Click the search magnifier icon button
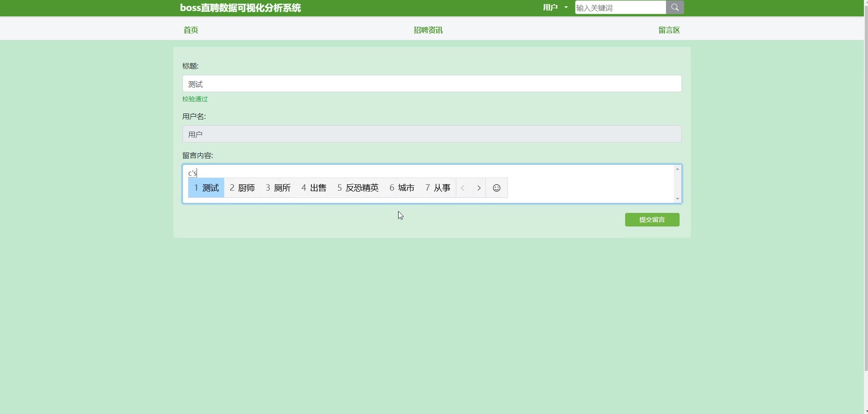The image size is (868, 414). 675,7
